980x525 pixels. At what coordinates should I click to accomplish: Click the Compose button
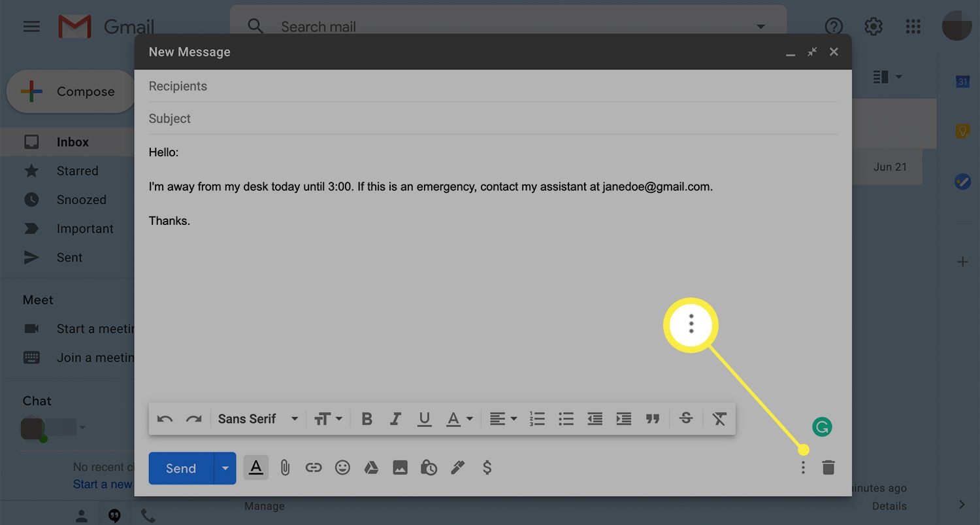pyautogui.click(x=71, y=92)
